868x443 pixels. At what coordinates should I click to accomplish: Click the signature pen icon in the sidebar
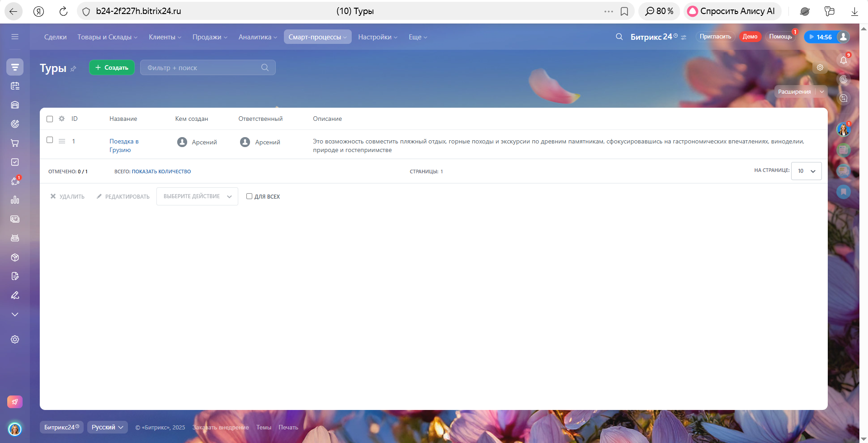pos(15,295)
